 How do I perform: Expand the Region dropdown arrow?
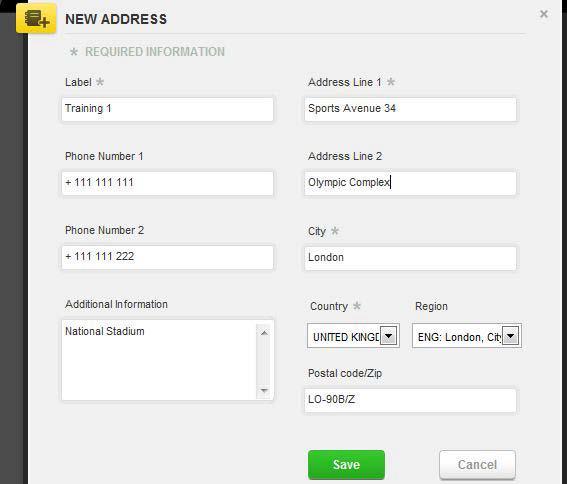(511, 336)
